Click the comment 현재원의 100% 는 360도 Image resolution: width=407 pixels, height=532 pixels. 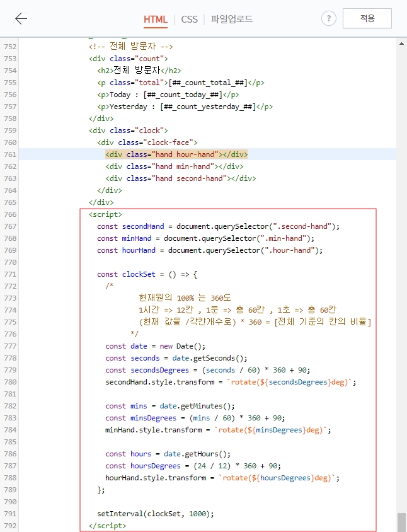[x=185, y=298]
